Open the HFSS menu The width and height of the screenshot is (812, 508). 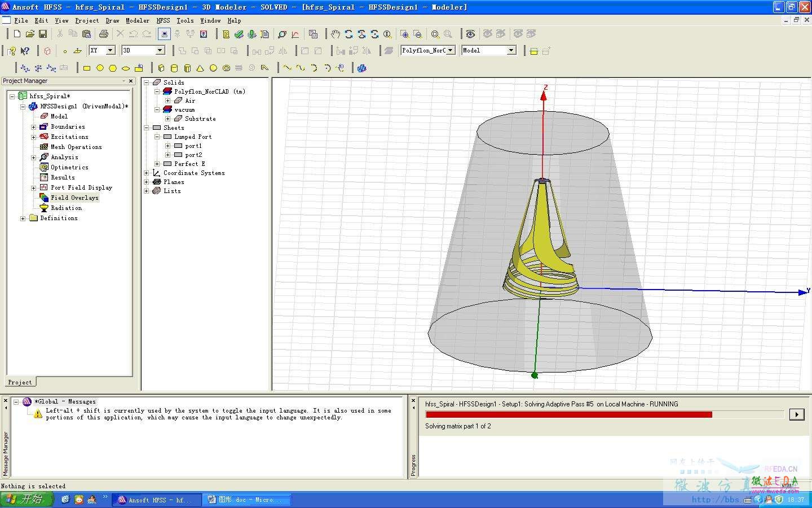(163, 20)
